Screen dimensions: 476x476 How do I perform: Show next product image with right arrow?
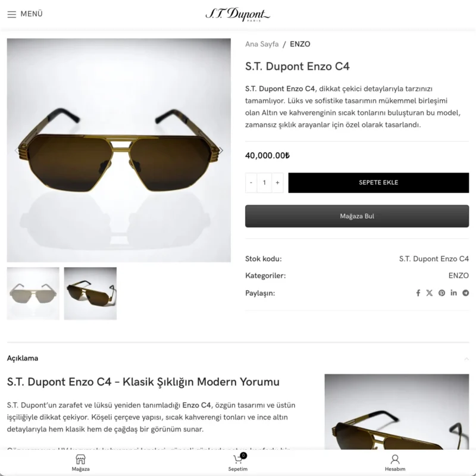(x=221, y=151)
